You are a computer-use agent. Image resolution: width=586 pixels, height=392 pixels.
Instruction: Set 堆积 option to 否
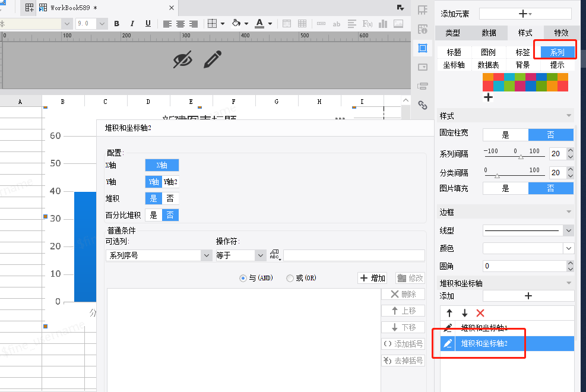(170, 198)
